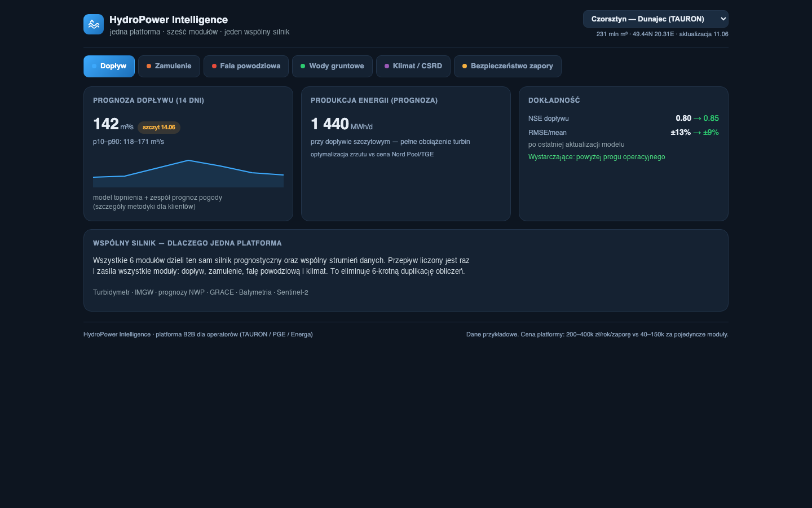This screenshot has width=812, height=508.
Task: Click the szczyt 14.06 badge
Action: point(159,127)
